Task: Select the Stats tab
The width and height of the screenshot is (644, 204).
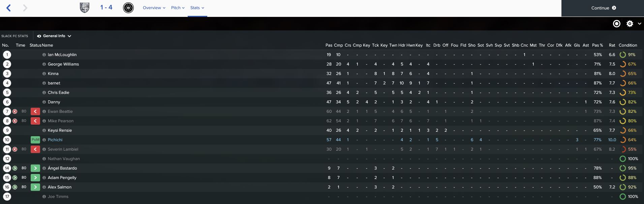Action: pyautogui.click(x=197, y=8)
